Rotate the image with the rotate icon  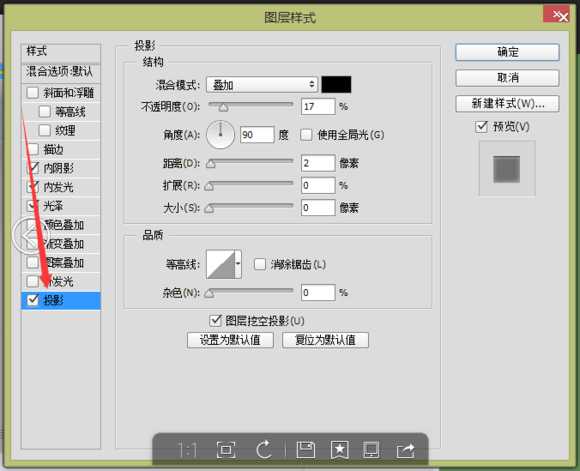coord(264,450)
